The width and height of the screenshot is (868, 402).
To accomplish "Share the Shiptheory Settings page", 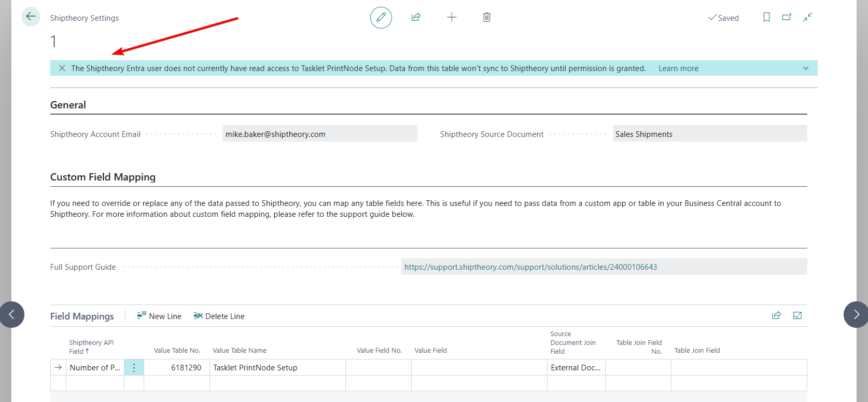I will tap(416, 17).
